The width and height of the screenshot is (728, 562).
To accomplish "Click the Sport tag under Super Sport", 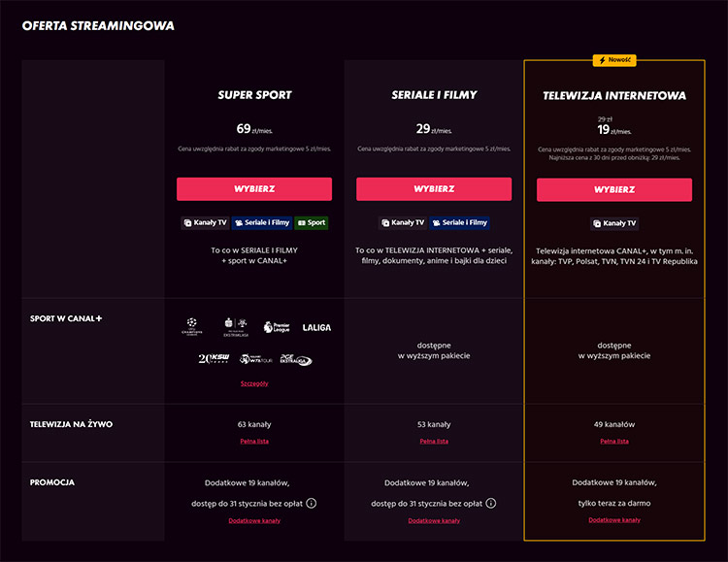I will (312, 222).
